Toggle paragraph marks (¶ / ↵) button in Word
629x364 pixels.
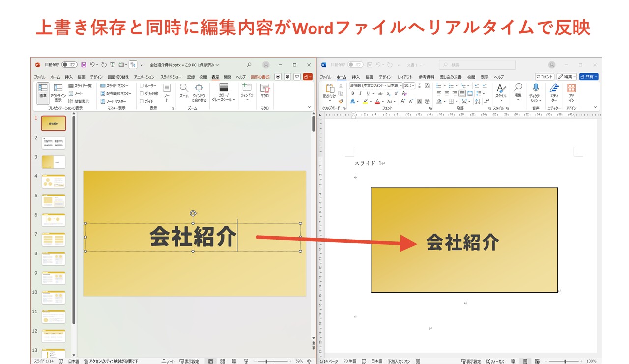[x=486, y=101]
